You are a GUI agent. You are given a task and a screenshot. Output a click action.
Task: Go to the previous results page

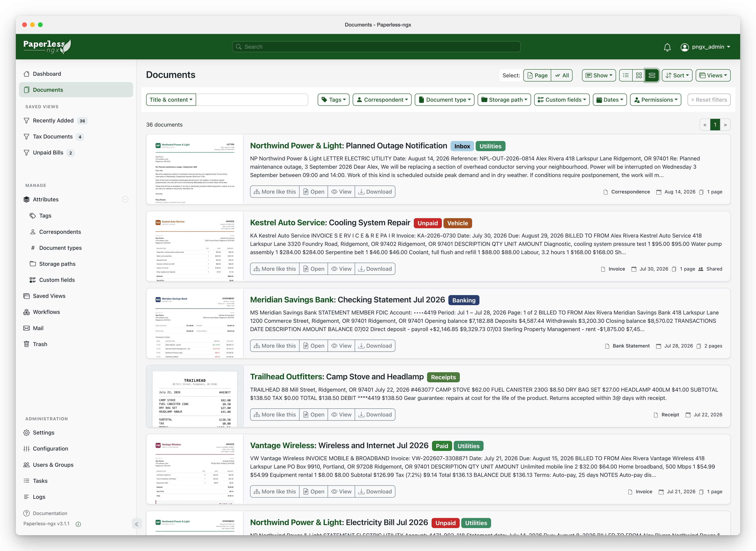pos(705,125)
